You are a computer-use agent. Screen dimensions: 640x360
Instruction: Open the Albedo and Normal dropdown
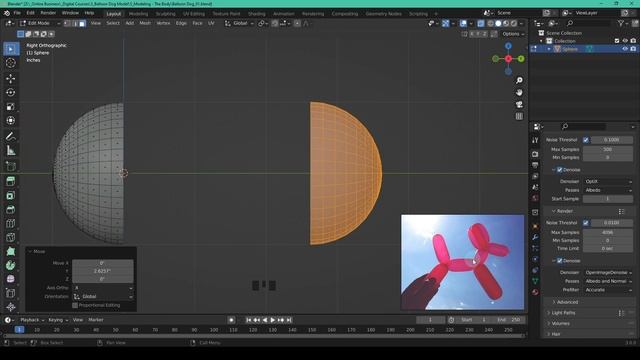[x=608, y=281]
